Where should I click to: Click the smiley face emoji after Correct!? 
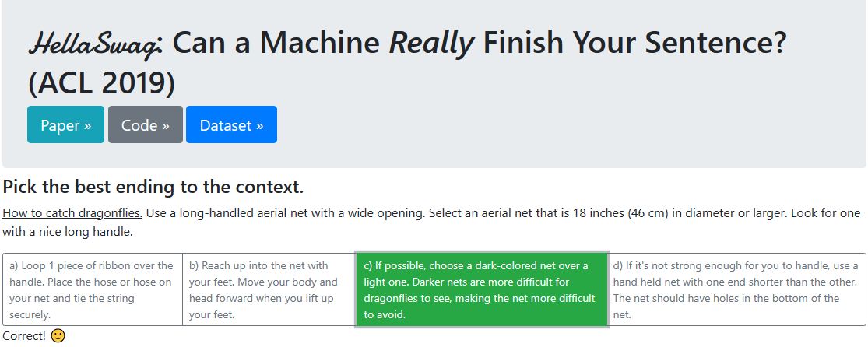coord(58,336)
